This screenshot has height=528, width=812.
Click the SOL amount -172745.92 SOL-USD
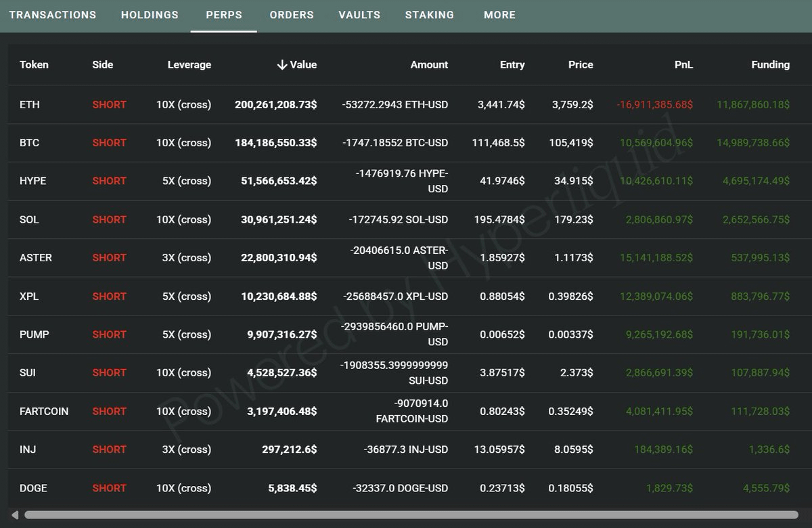(399, 219)
